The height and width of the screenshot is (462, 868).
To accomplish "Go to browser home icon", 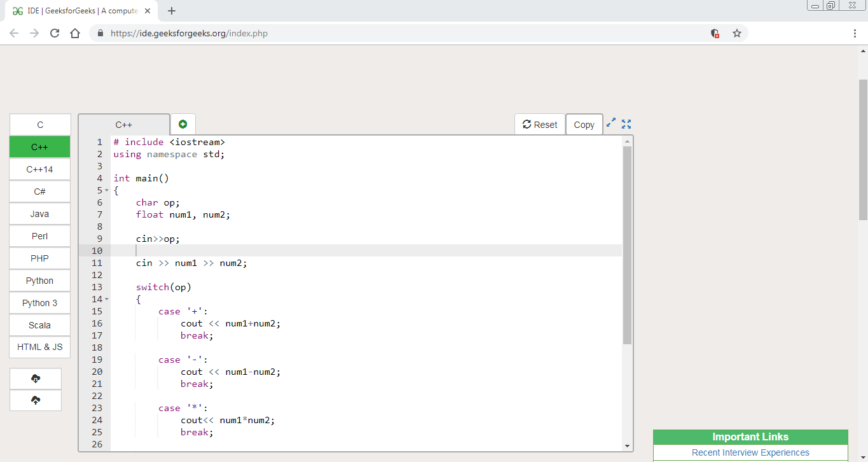I will click(75, 33).
